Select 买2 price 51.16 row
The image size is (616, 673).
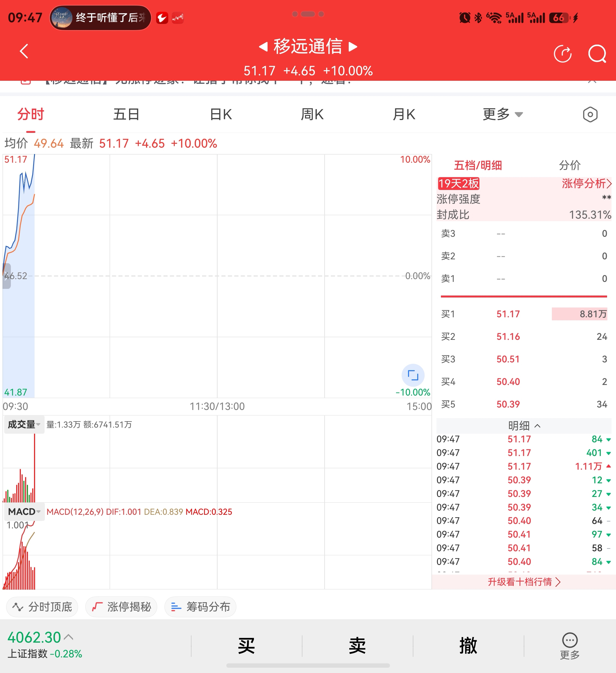(x=524, y=336)
